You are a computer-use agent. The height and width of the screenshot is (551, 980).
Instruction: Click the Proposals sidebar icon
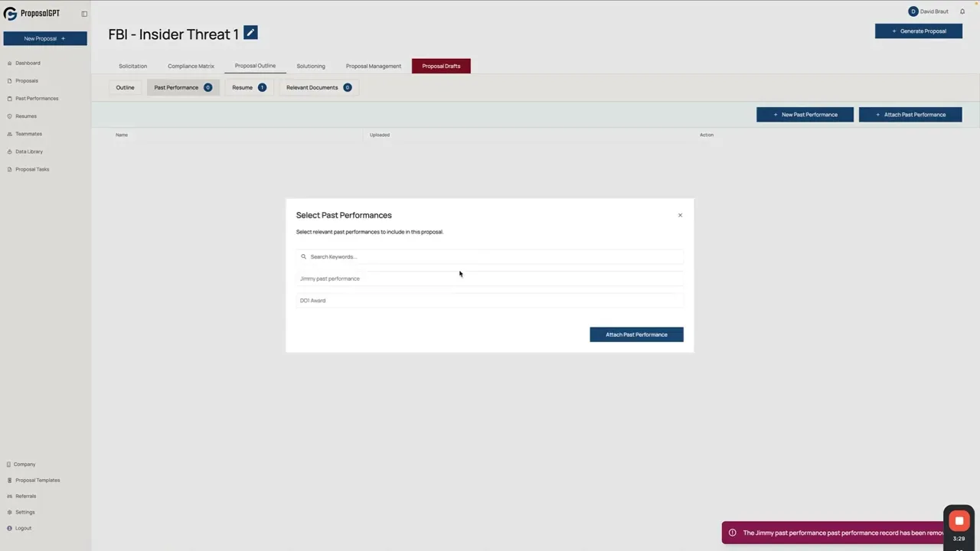9,80
